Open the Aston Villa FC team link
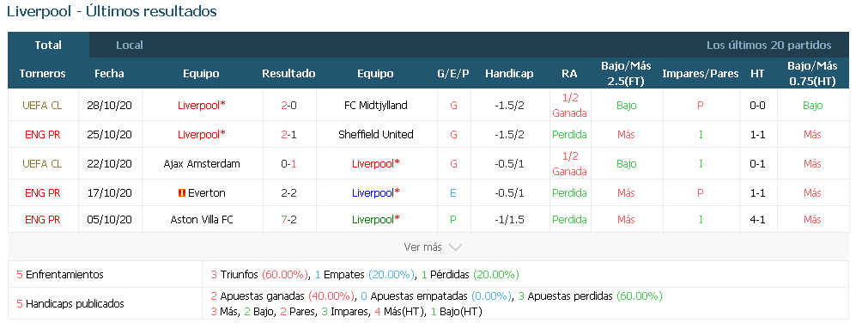This screenshot has height=329, width=868. click(x=202, y=220)
